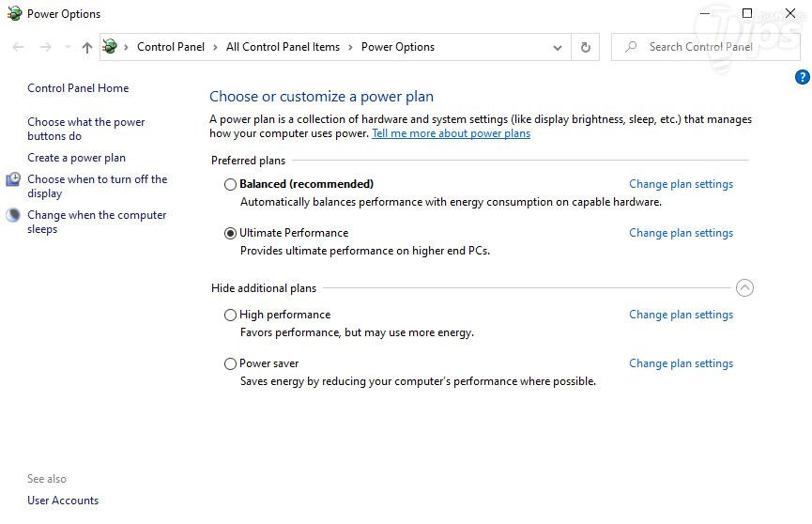Open the blue Help question mark
Viewport: 812px width, 524px height.
point(803,78)
